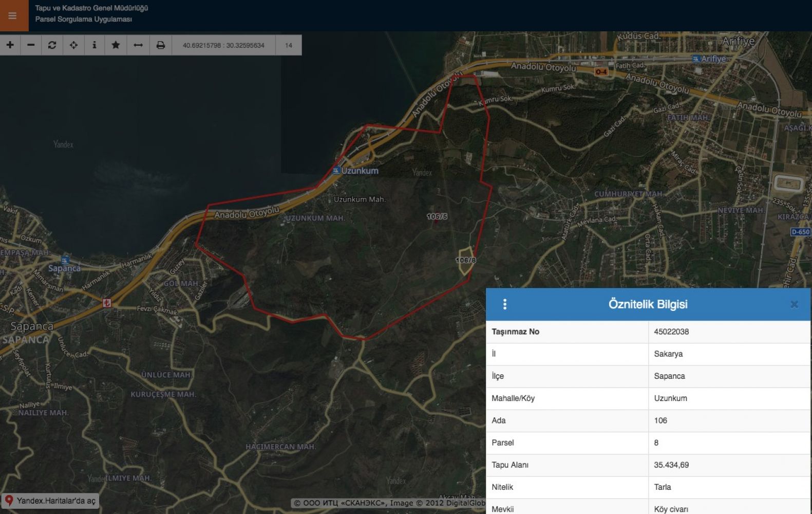Open the Öznitelik Bilgisi three-dot options menu
The image size is (812, 514).
click(505, 304)
